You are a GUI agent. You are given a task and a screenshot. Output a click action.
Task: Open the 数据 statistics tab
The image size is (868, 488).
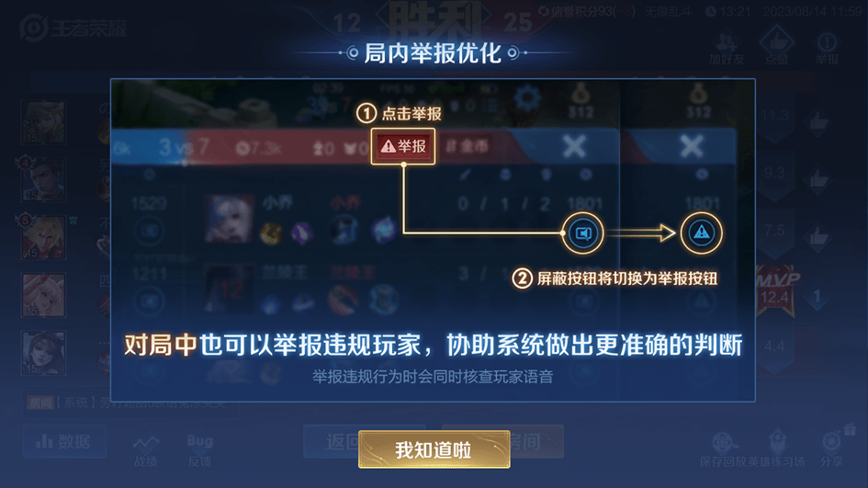point(64,441)
